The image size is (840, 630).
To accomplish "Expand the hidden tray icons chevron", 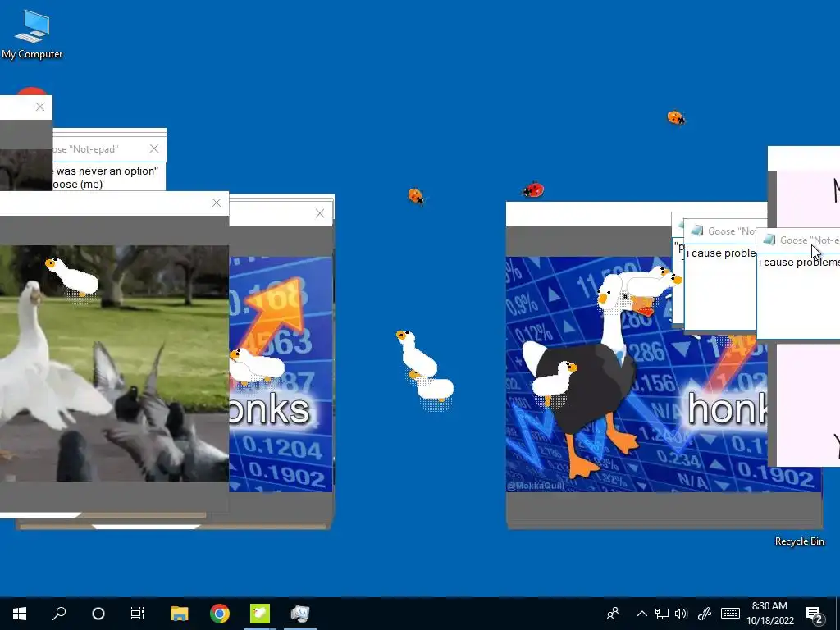I will tap(641, 614).
